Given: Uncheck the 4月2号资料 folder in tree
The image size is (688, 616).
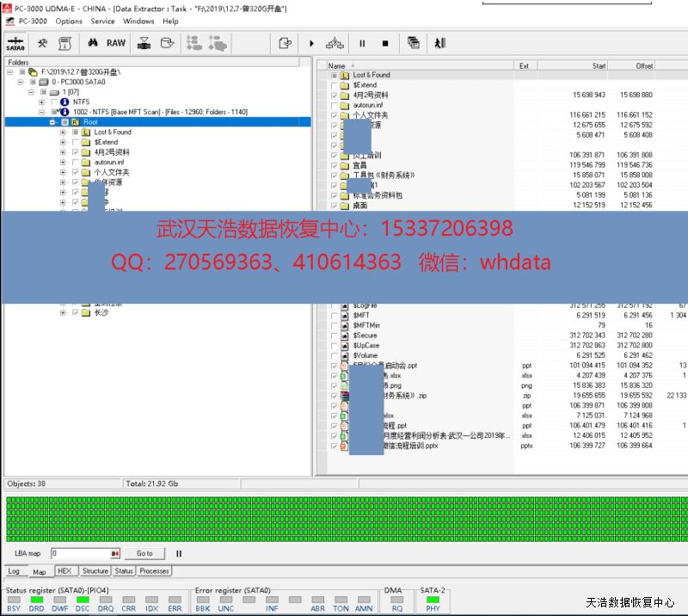Looking at the screenshot, I should click(75, 152).
